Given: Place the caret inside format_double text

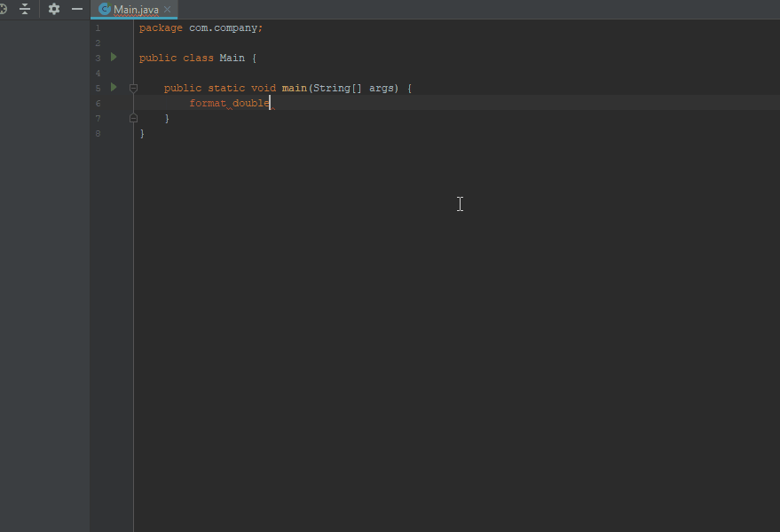Looking at the screenshot, I should [231, 102].
